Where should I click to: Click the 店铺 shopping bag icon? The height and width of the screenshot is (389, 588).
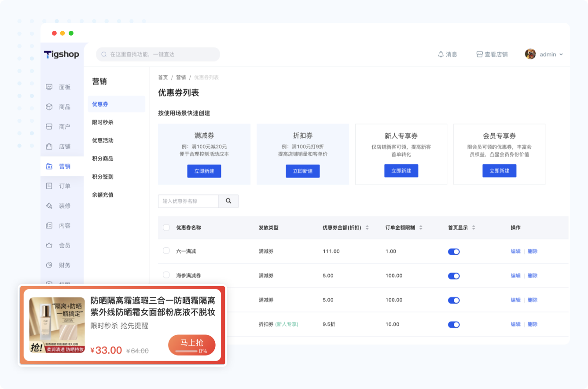coord(49,147)
